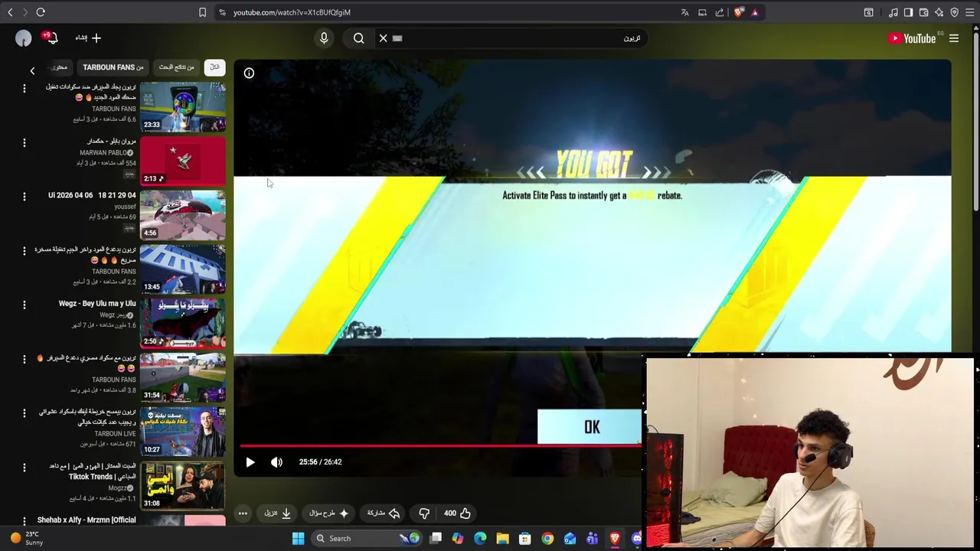Screen dimensions: 980x551
Task: Open the Create (إنشاء) button
Action: (88, 38)
